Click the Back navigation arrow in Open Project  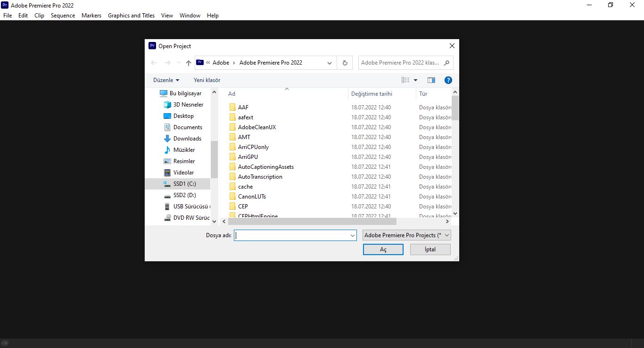pos(154,63)
